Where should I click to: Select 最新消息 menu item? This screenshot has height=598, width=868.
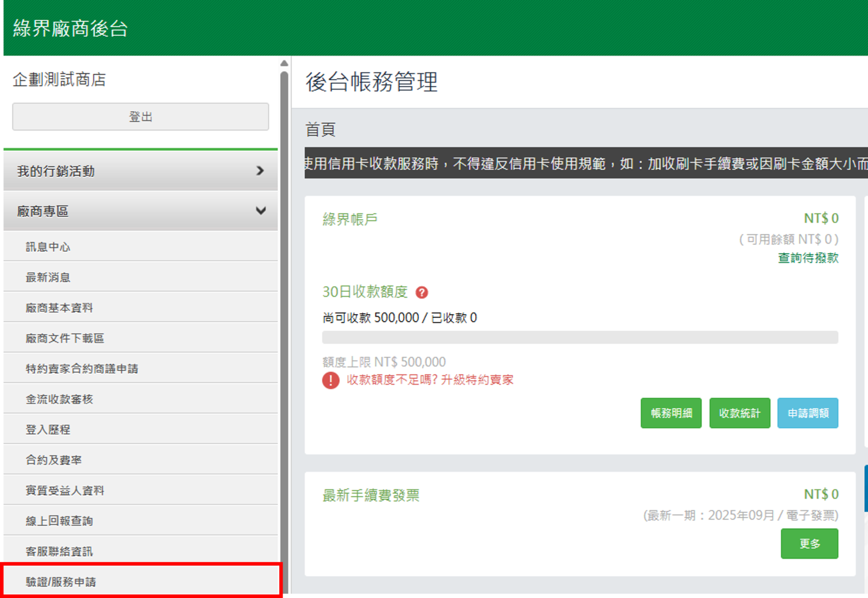[48, 277]
